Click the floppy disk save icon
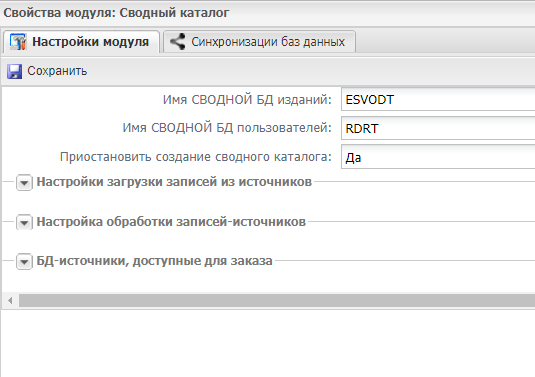The height and width of the screenshot is (377, 535). click(x=14, y=71)
